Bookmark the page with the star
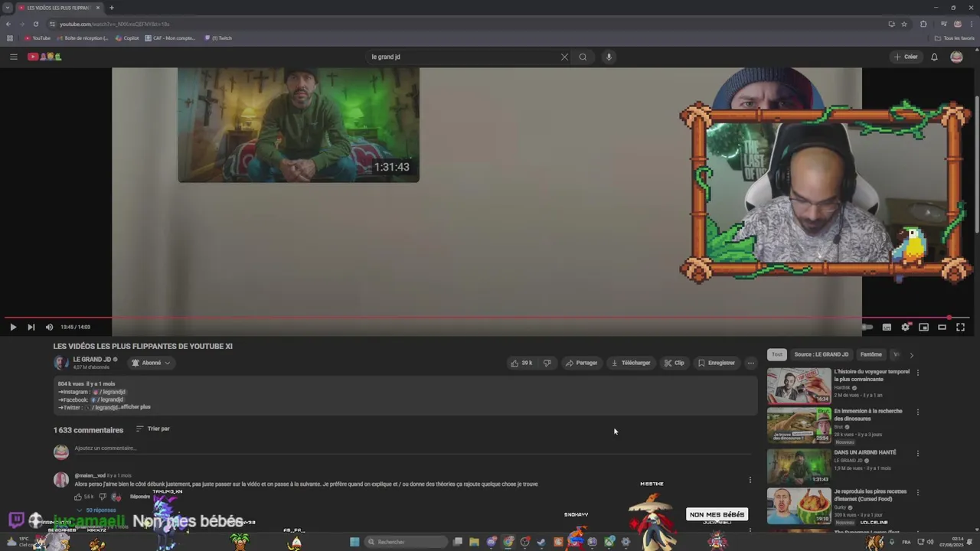The width and height of the screenshot is (980, 551). tap(904, 24)
